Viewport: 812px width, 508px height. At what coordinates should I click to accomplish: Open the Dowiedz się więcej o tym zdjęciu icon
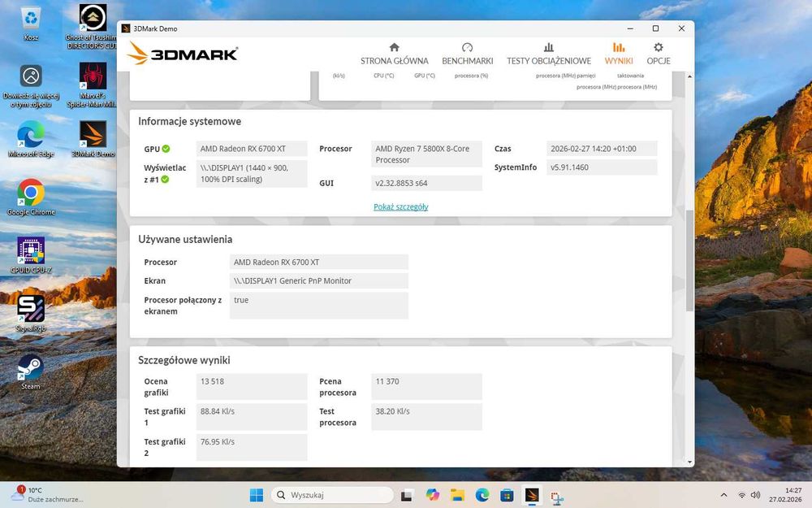(31, 85)
